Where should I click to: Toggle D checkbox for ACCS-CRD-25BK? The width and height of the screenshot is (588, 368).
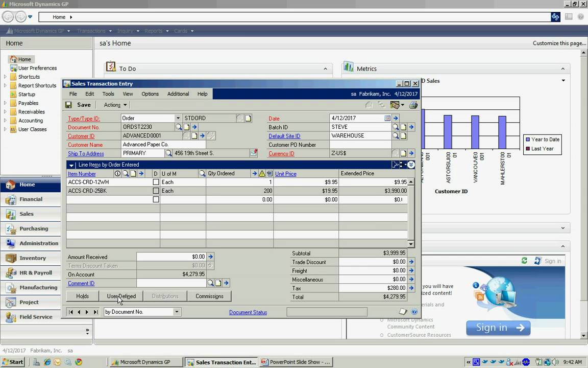[x=156, y=191]
